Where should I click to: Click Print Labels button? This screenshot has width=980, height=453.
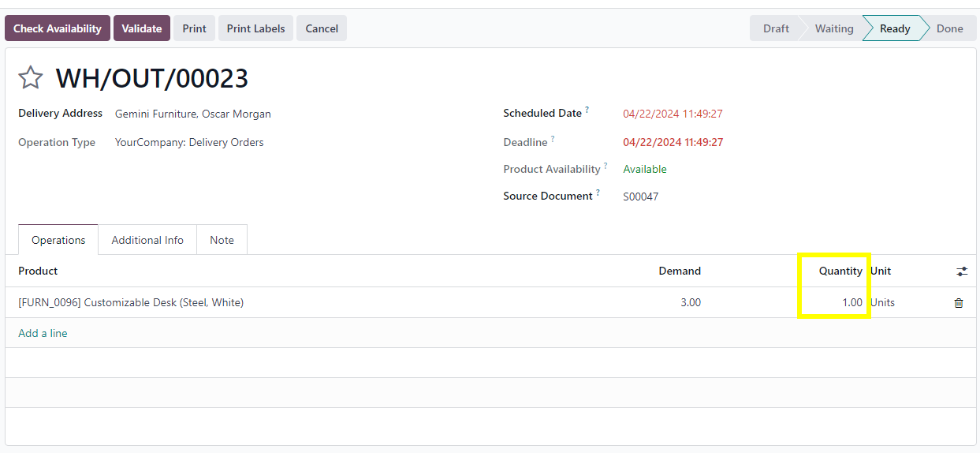click(256, 28)
